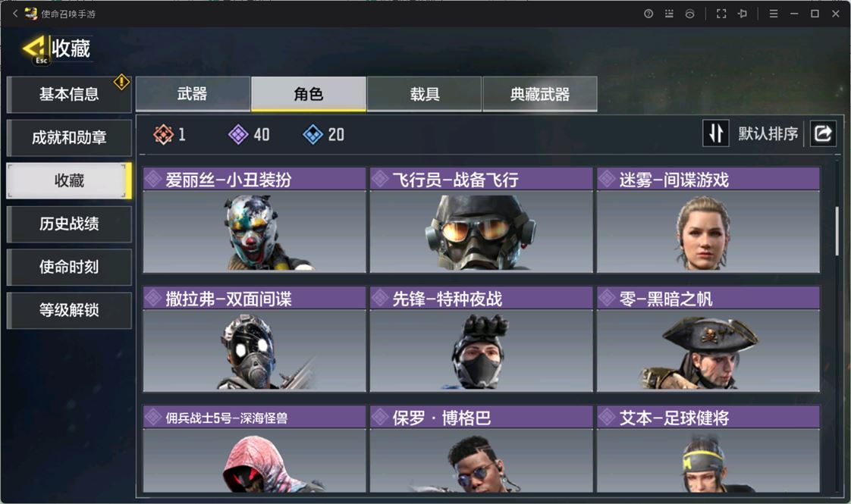Click the vertical scrollbar on the character list
The height and width of the screenshot is (504, 851).
(x=837, y=230)
